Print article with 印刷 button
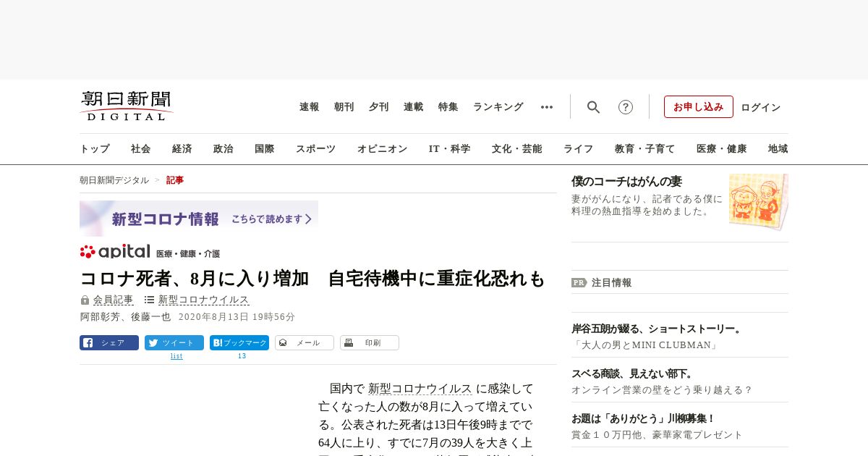Viewport: 868px width, 456px height. click(370, 343)
